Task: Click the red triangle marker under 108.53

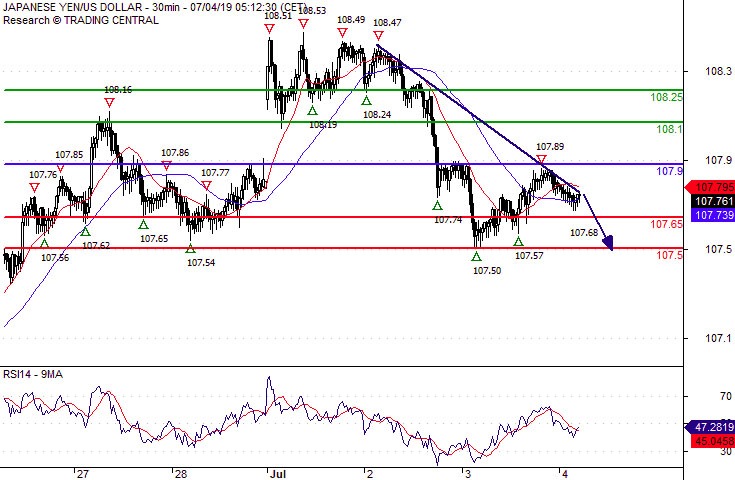Action: point(303,24)
